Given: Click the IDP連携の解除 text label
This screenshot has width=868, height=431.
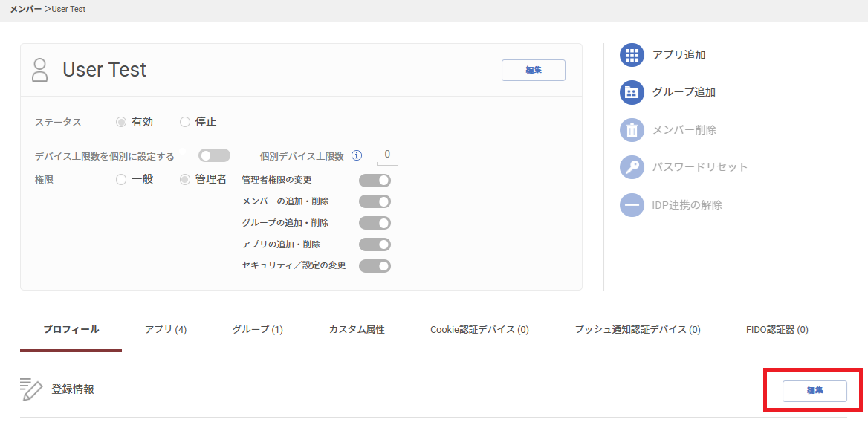Looking at the screenshot, I should coord(687,204).
